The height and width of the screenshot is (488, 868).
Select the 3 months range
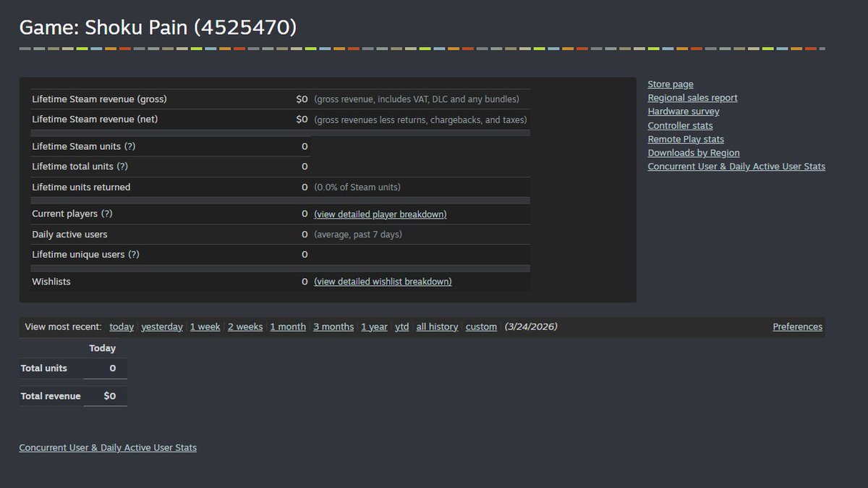(x=333, y=327)
